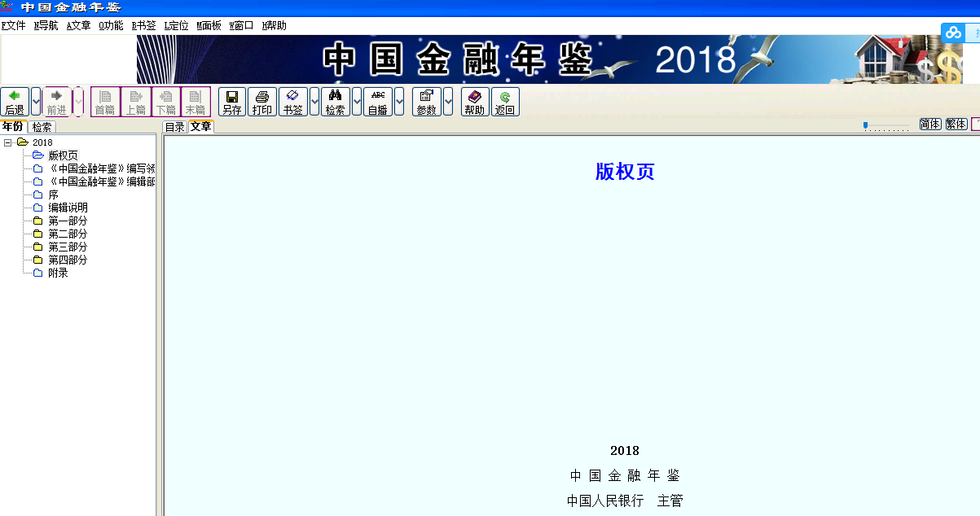The width and height of the screenshot is (980, 516).
Task: Switch text to 繁体 traditional
Action: 956,125
